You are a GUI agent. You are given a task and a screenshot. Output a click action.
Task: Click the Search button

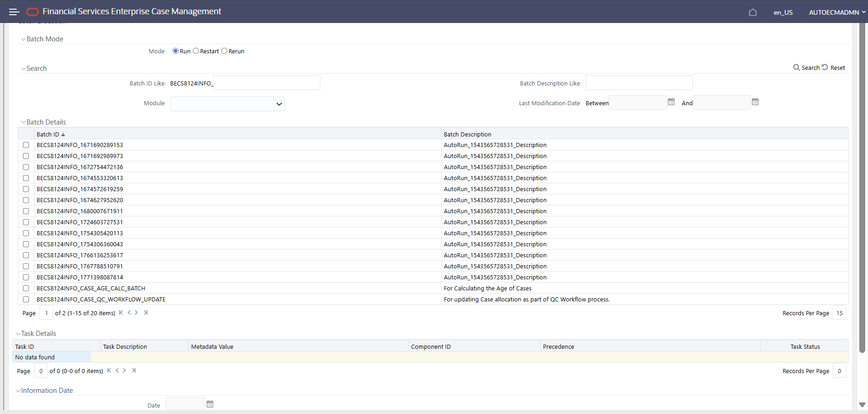pos(811,68)
